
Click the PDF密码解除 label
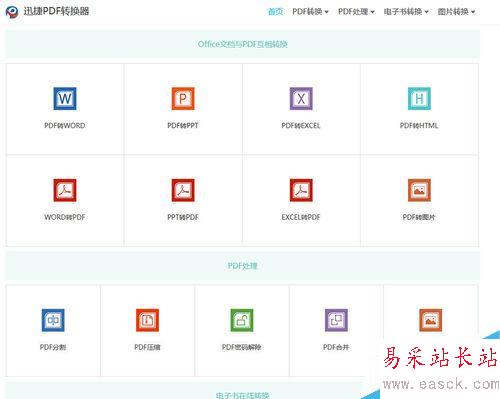pyautogui.click(x=242, y=347)
